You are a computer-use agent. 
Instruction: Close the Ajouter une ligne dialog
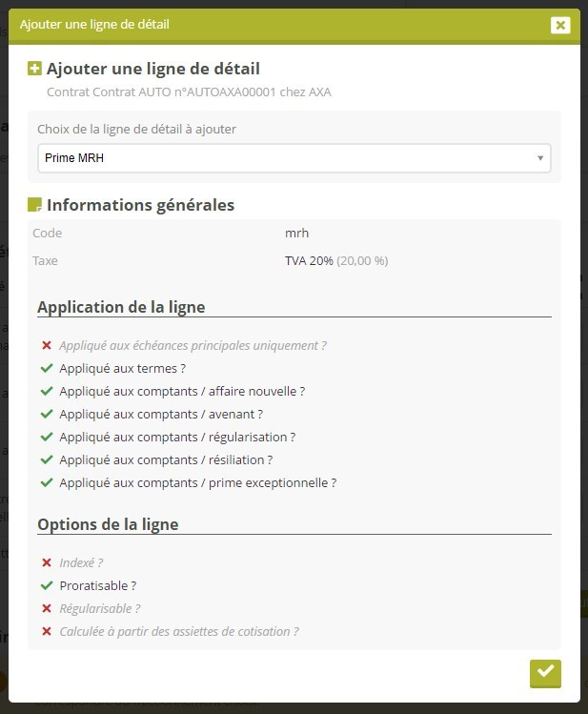tap(560, 25)
